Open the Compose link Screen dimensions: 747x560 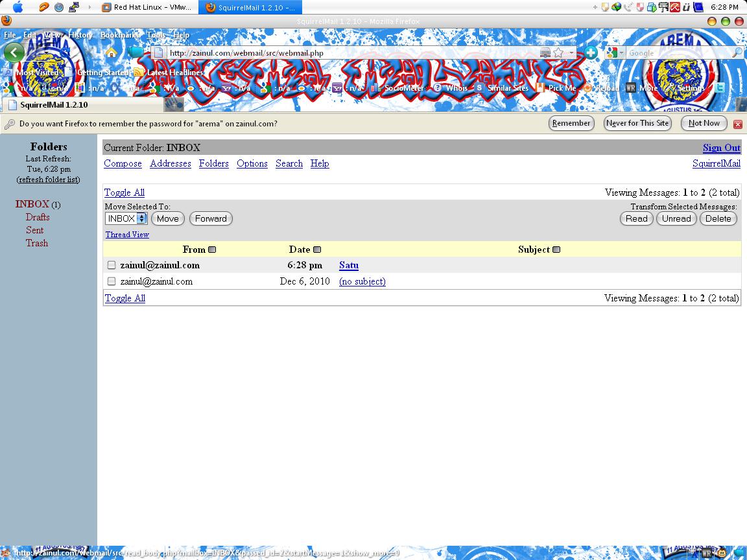click(x=123, y=163)
